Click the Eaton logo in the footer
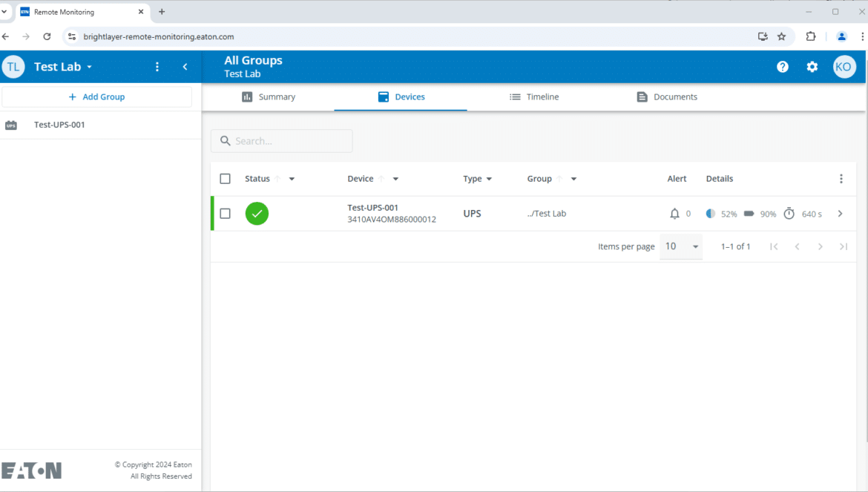 (32, 470)
